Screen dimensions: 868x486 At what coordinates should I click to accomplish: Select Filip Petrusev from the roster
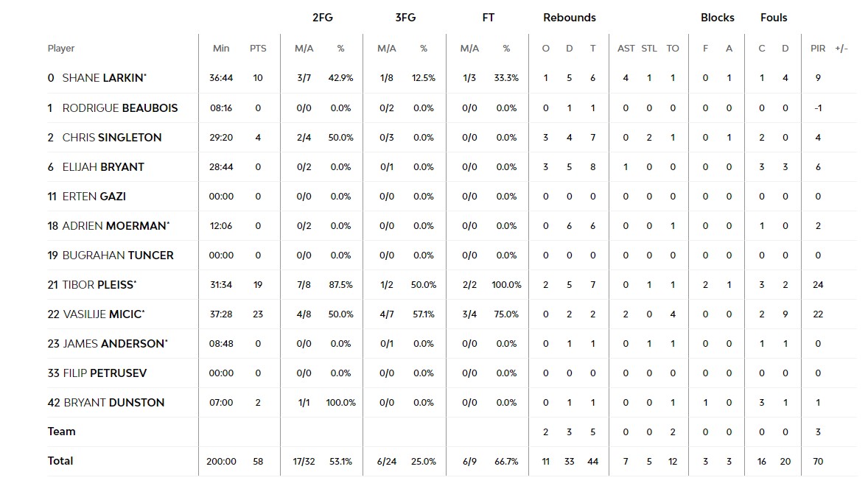coord(104,373)
